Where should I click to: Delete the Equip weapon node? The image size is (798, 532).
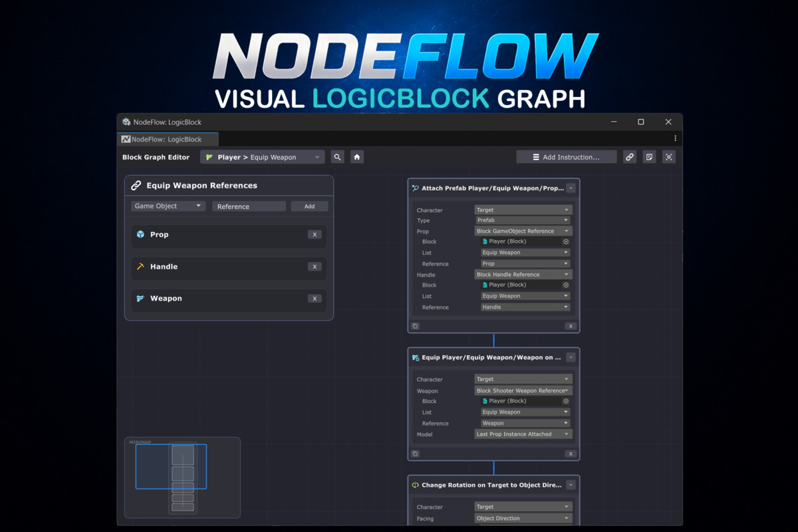tap(571, 454)
